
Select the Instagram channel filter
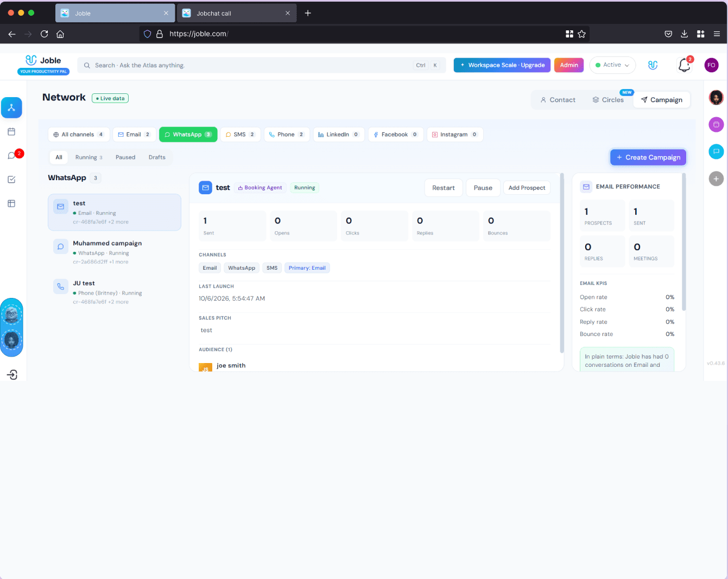click(455, 135)
